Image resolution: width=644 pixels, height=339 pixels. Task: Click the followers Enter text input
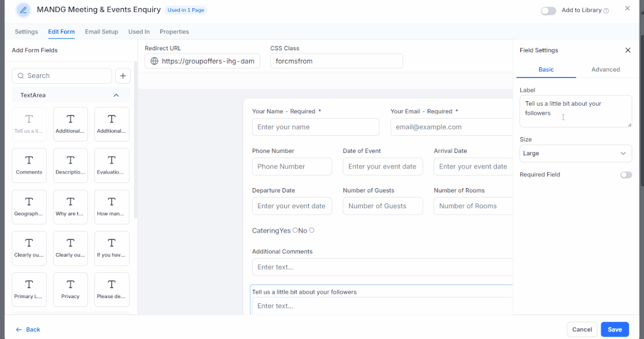tap(382, 306)
